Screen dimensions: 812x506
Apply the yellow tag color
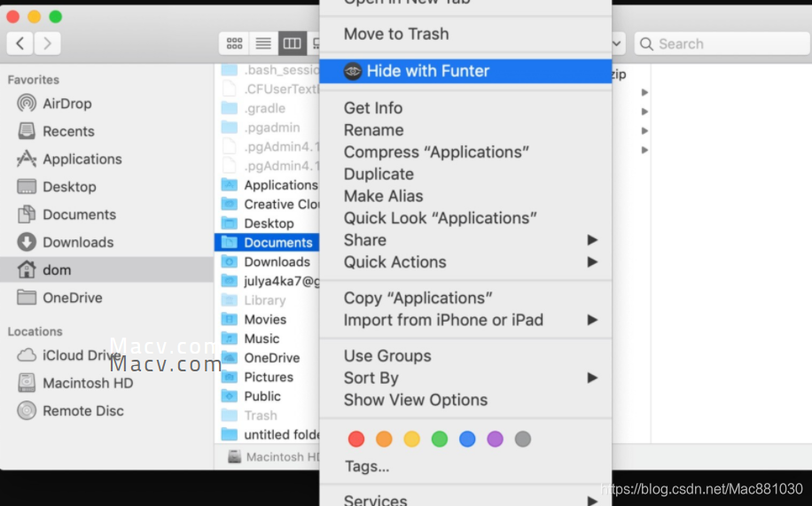point(411,440)
